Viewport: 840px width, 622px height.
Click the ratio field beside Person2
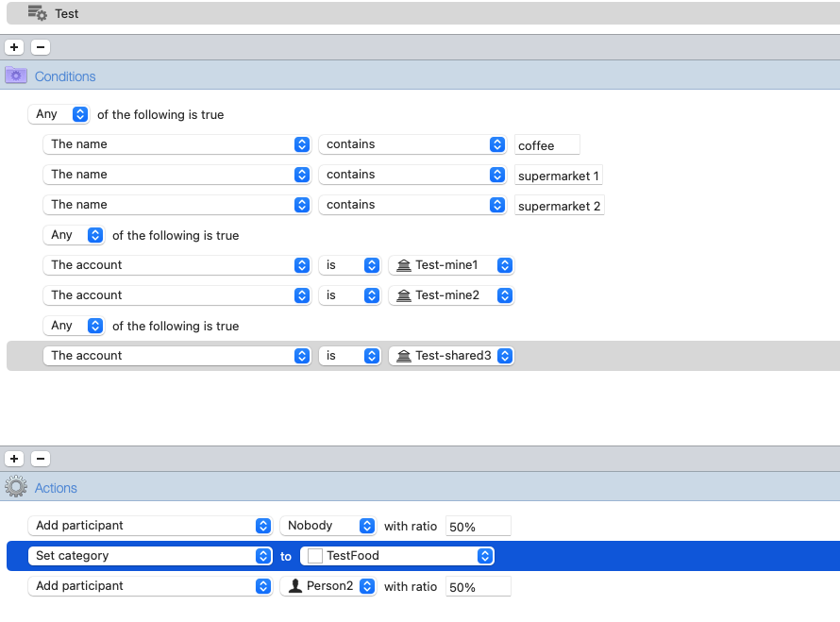478,587
